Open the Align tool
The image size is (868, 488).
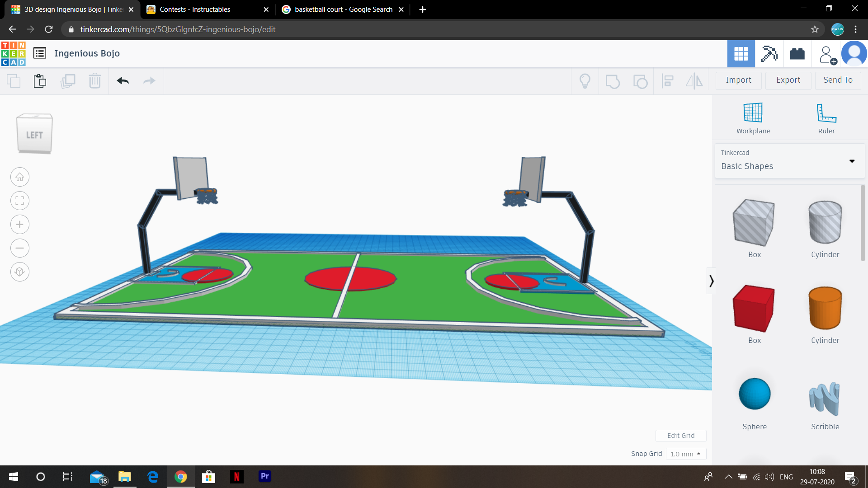point(667,81)
